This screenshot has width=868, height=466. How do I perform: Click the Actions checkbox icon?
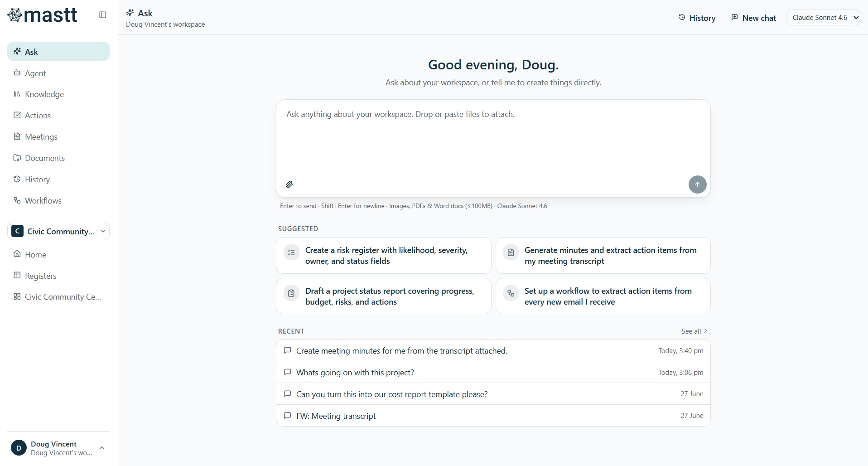pos(17,115)
